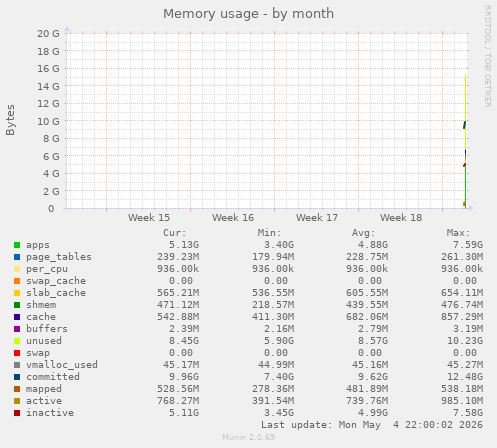Select the 'swap_cache' legend label

56,281
